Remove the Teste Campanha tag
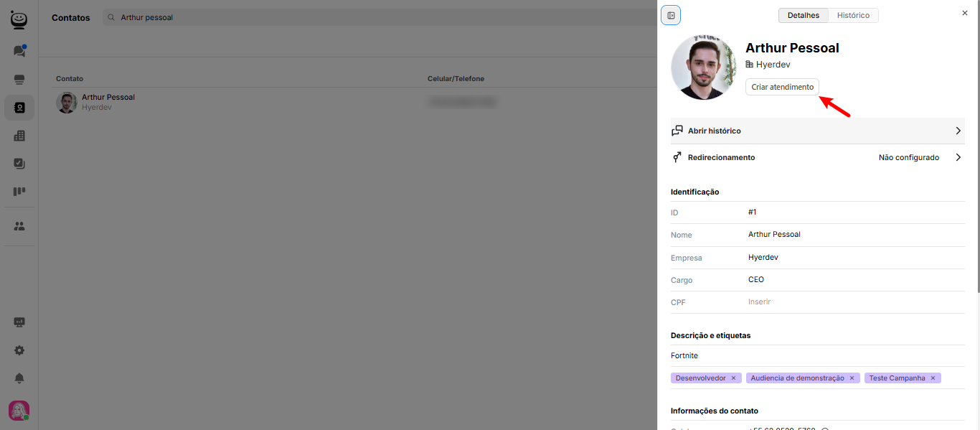The width and height of the screenshot is (980, 430). click(933, 378)
